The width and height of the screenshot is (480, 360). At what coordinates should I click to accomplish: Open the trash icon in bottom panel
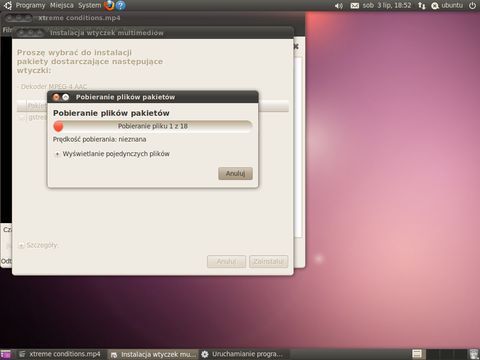(x=473, y=354)
